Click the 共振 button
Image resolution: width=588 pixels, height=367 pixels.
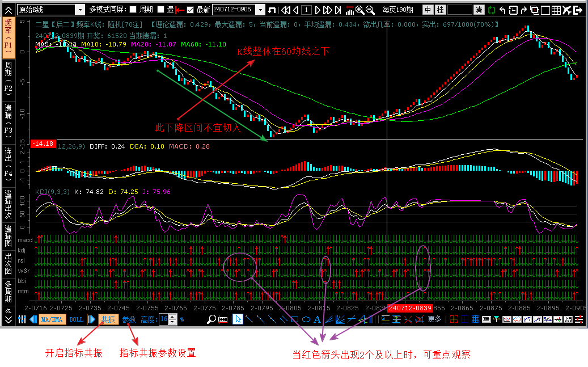pos(108,319)
